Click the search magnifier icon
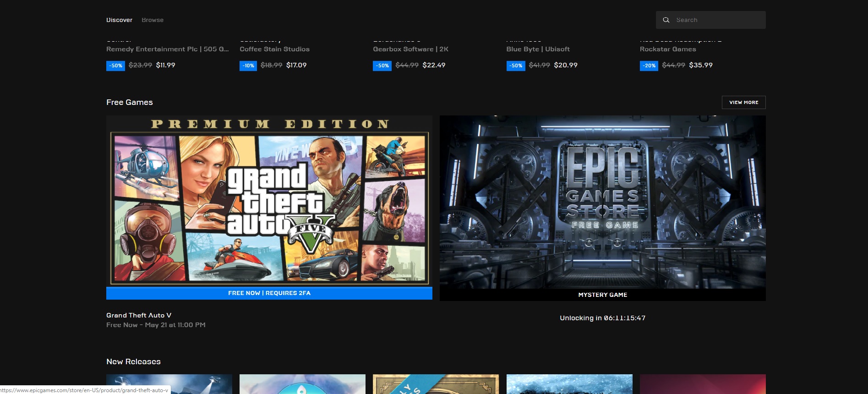 [666, 20]
